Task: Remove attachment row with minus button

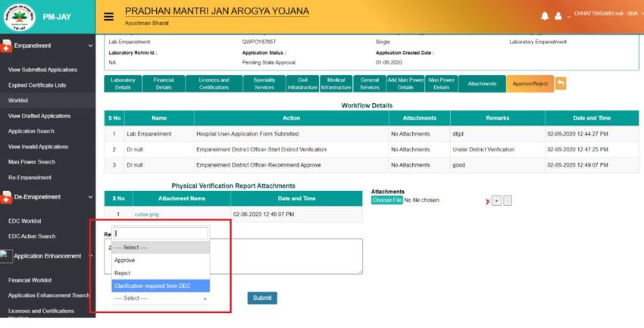Action: 508,201
